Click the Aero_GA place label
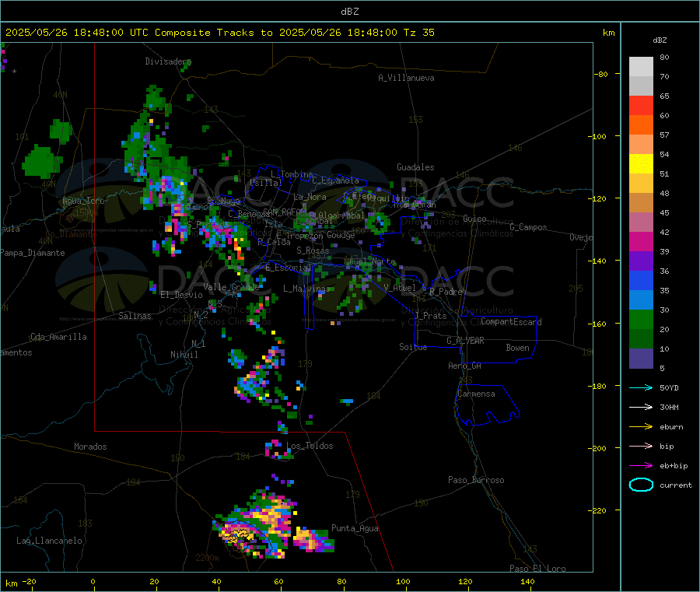Screen dimensions: 700x592 (x=465, y=366)
